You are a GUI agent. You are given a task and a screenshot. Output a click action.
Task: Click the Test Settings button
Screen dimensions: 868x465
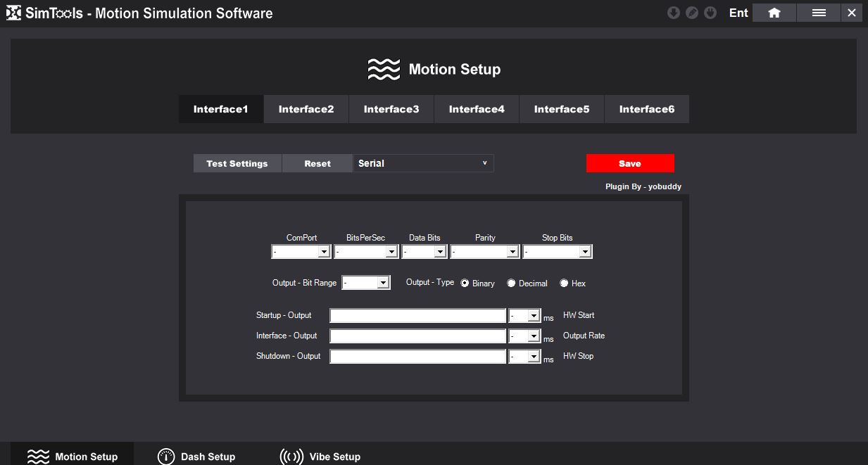coord(237,163)
